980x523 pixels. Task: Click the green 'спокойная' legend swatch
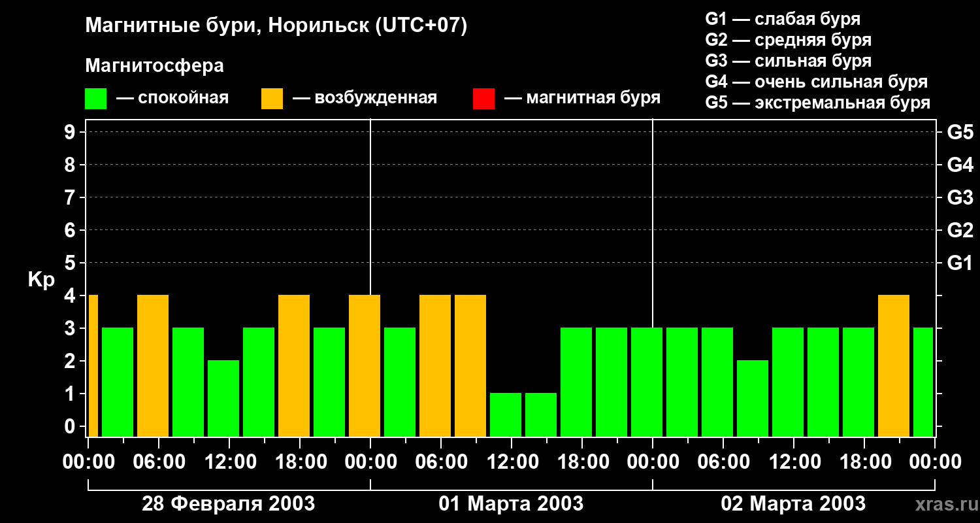click(95, 99)
